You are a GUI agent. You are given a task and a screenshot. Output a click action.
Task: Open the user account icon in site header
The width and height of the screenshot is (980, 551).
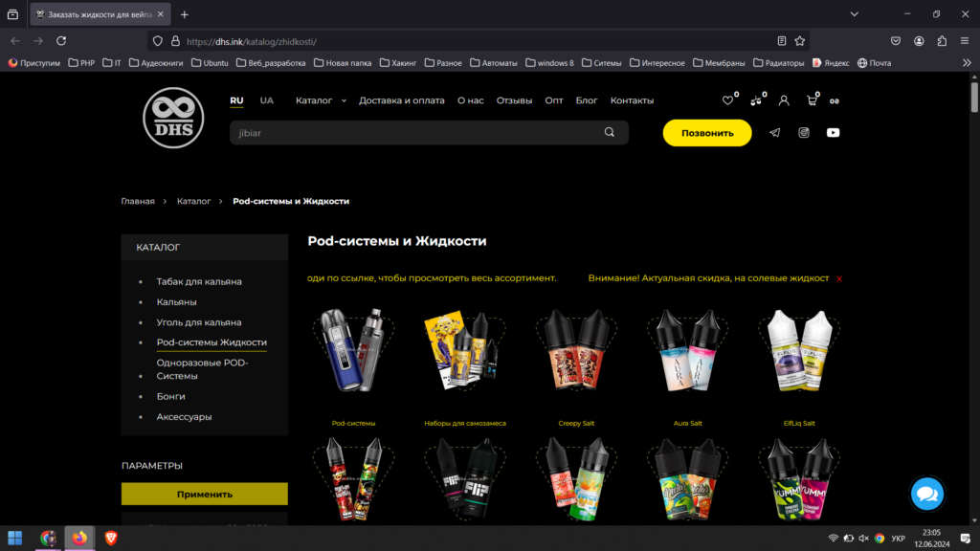(784, 100)
